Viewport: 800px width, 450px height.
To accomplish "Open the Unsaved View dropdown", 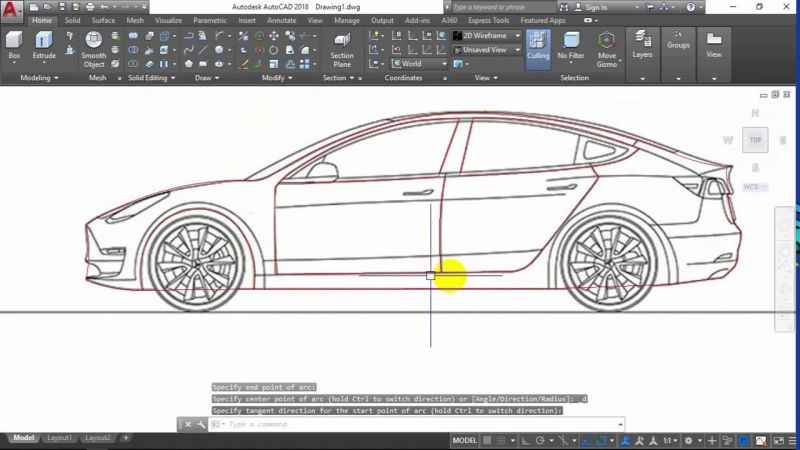I will [x=487, y=50].
